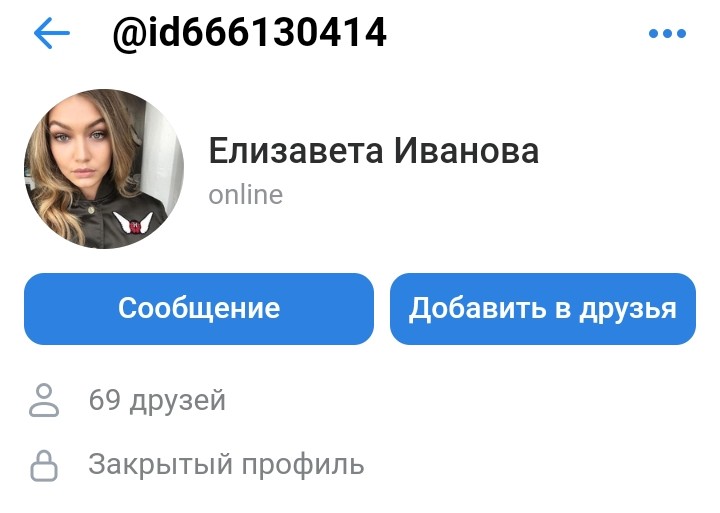Click the word профиль in privacy row

303,465
